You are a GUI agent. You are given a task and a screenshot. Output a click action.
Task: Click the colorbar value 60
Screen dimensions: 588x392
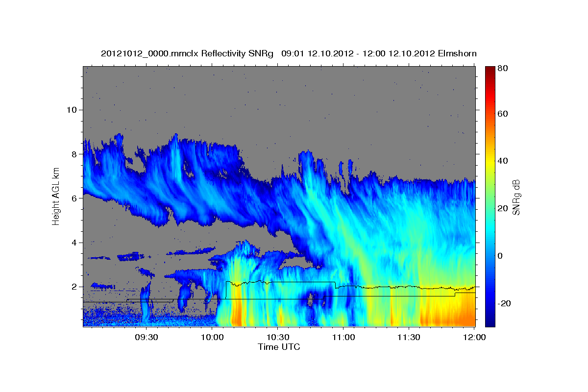503,114
